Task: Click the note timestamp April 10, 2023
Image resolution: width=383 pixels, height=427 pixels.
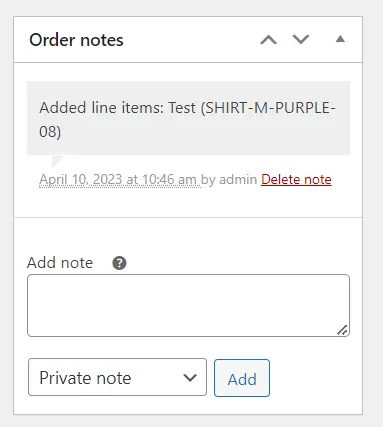Action: point(118,179)
